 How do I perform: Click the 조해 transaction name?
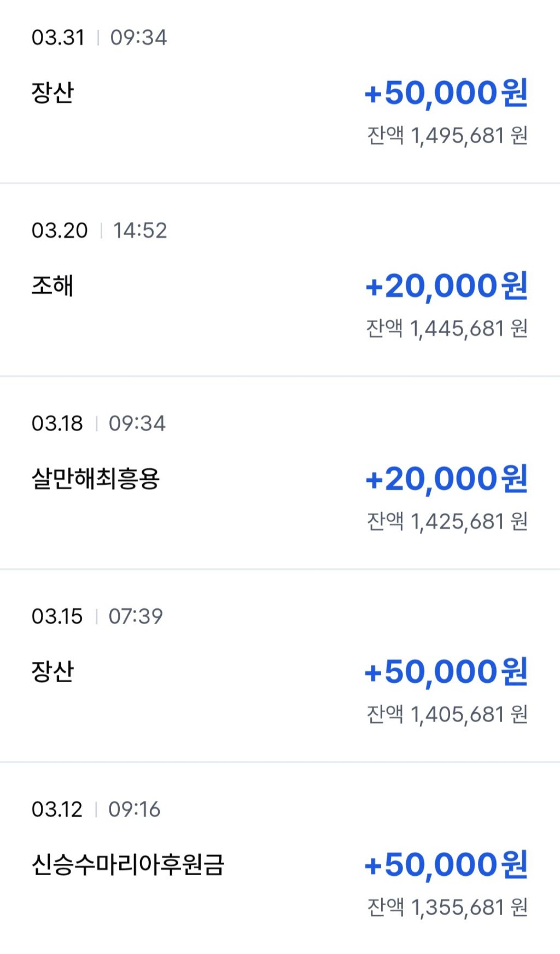coord(52,286)
